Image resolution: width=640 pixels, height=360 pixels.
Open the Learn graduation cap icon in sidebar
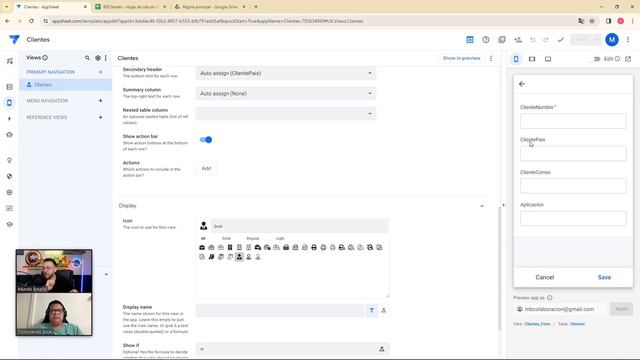(x=9, y=224)
